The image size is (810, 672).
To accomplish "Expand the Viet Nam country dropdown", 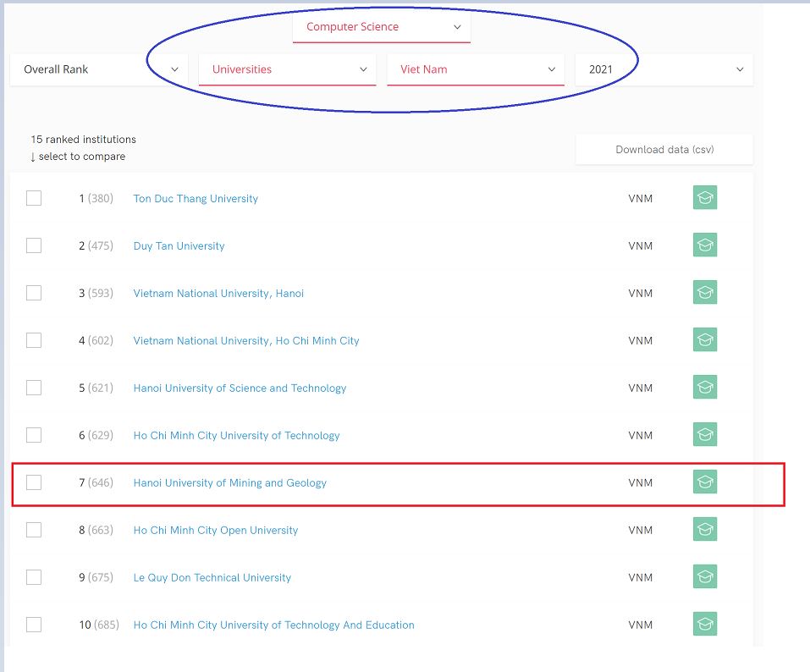I will point(476,69).
